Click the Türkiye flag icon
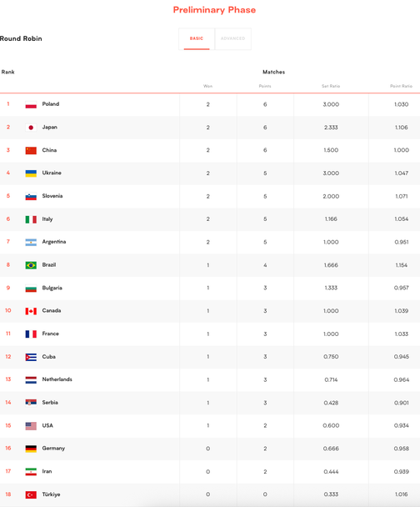This screenshot has height=507, width=420. point(31,494)
